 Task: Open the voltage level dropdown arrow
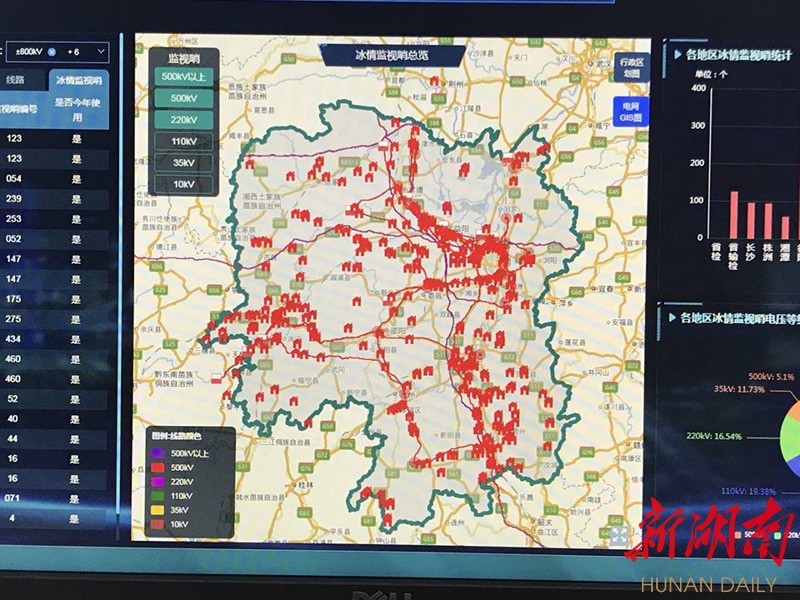click(x=100, y=51)
